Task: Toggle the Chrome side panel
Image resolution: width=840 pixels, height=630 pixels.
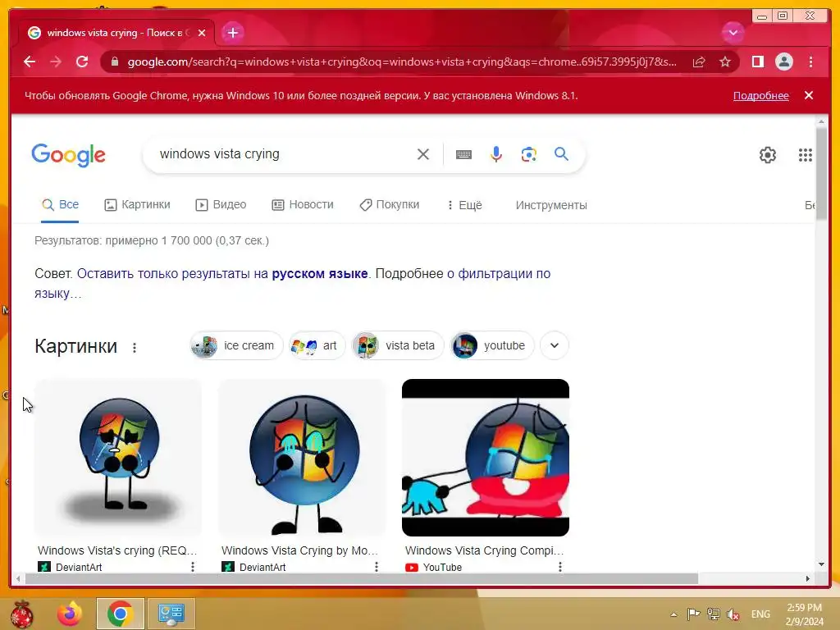Action: click(x=757, y=62)
